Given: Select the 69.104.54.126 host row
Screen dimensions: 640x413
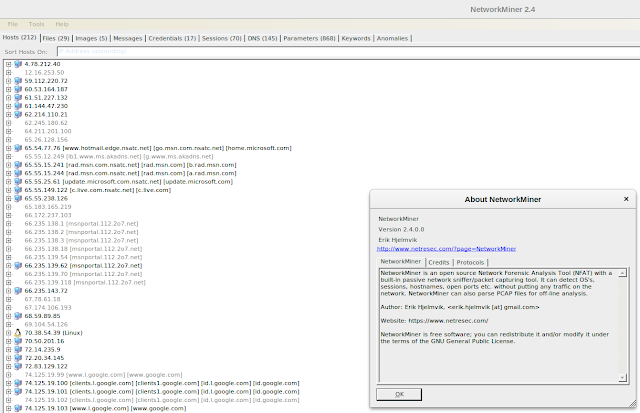Looking at the screenshot, I should click(x=46, y=324).
